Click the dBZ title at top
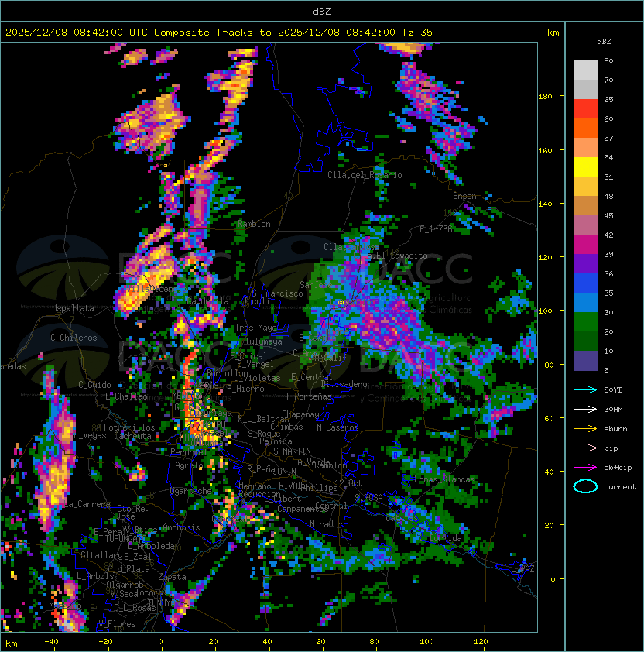Screen dimensions: 644x652 click(x=322, y=12)
